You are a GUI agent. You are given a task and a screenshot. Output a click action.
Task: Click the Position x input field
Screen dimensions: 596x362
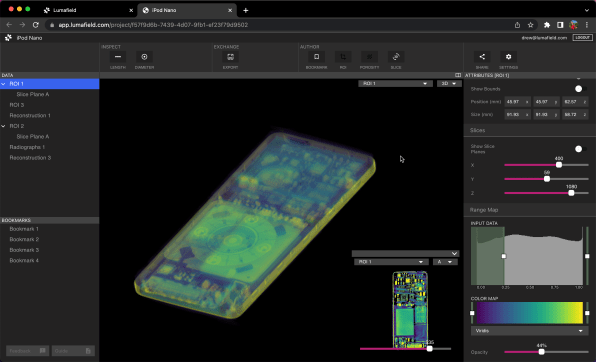(517, 102)
